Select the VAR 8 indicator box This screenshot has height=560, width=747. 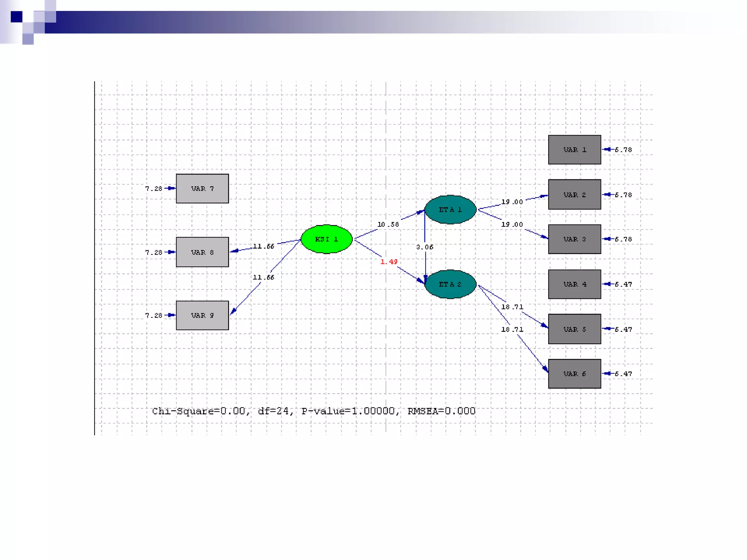tap(202, 252)
